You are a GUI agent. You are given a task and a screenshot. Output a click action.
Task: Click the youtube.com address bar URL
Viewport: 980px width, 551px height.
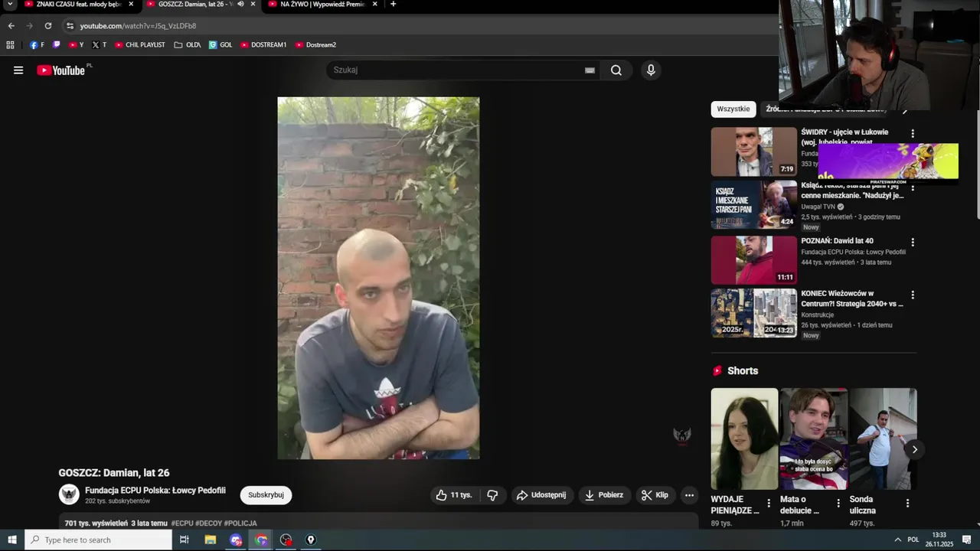point(138,26)
